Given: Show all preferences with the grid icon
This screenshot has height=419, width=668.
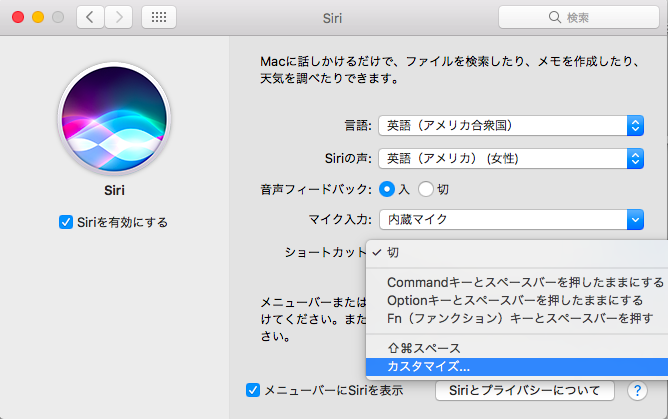Looking at the screenshot, I should [x=159, y=17].
